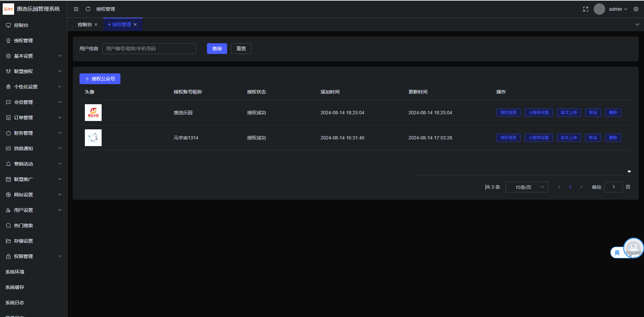
Task: Expand the tabs dropdown chevron at right
Action: [x=637, y=24]
